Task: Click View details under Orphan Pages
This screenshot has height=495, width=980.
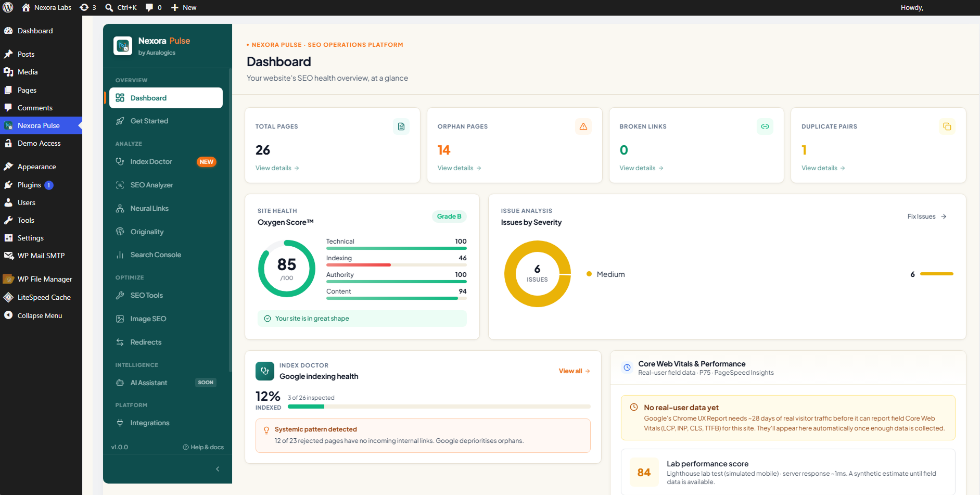Action: pos(459,168)
